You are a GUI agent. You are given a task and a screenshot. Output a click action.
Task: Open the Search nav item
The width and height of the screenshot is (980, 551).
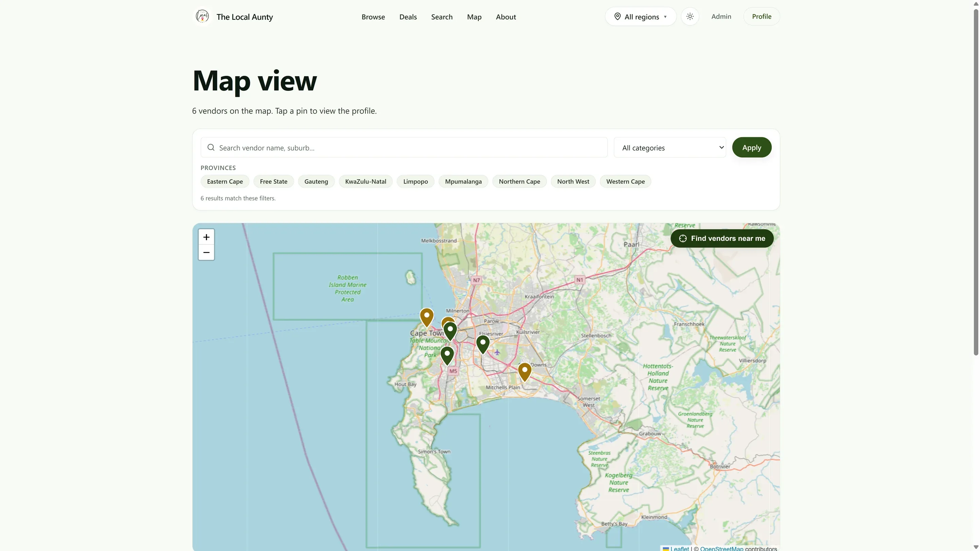441,17
